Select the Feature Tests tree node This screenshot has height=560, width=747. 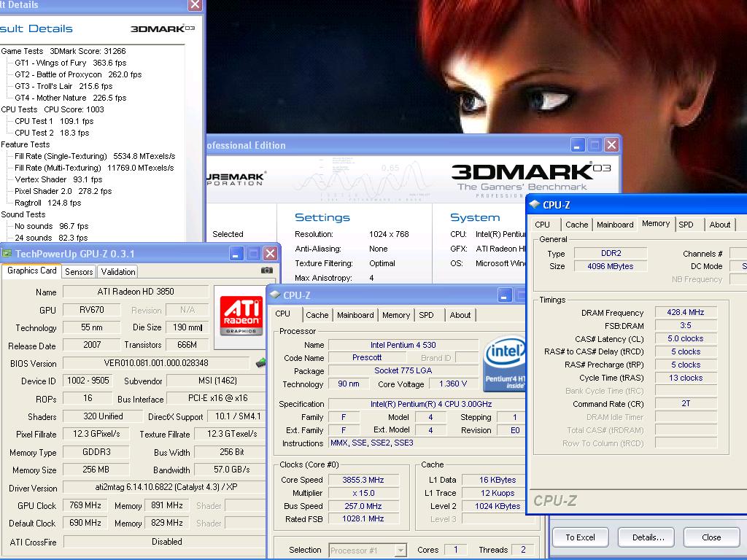tap(26, 144)
